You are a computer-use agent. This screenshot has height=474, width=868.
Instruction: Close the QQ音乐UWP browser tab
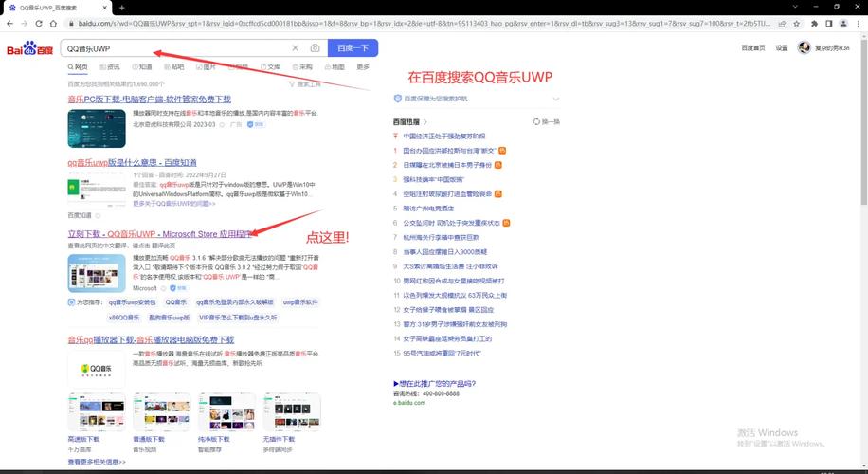(104, 8)
